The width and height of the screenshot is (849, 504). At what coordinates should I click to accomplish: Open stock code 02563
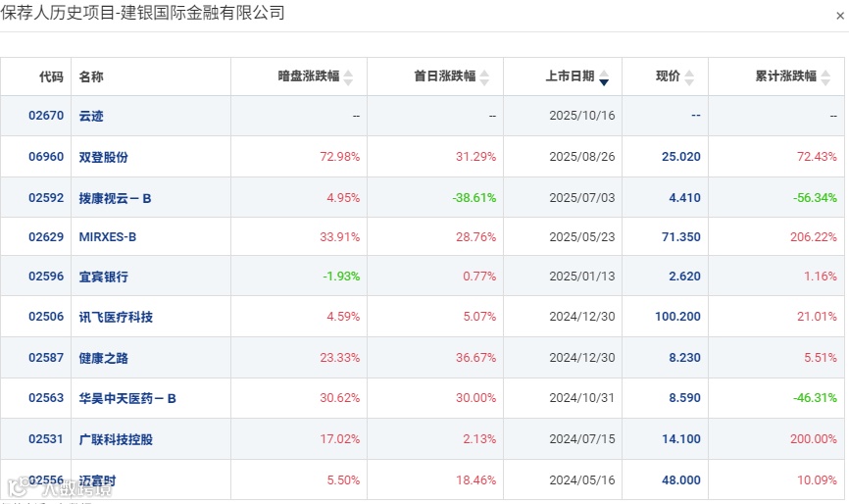[x=46, y=397]
